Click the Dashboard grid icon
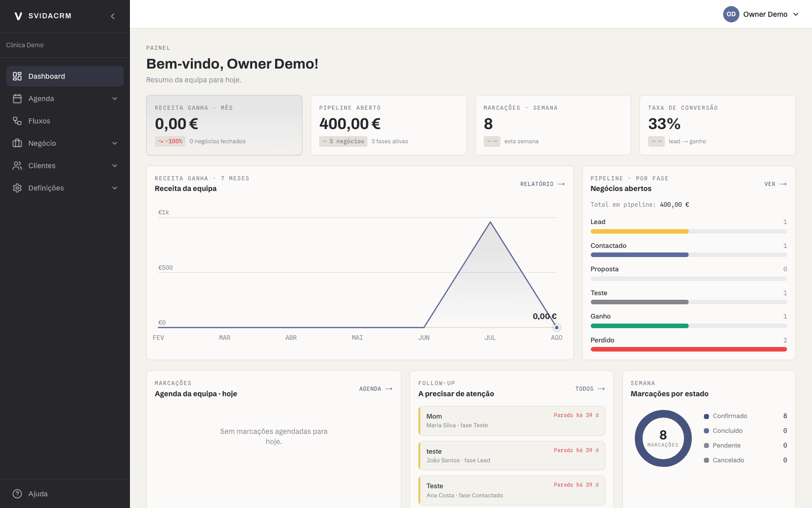This screenshot has width=812, height=508. [17, 76]
